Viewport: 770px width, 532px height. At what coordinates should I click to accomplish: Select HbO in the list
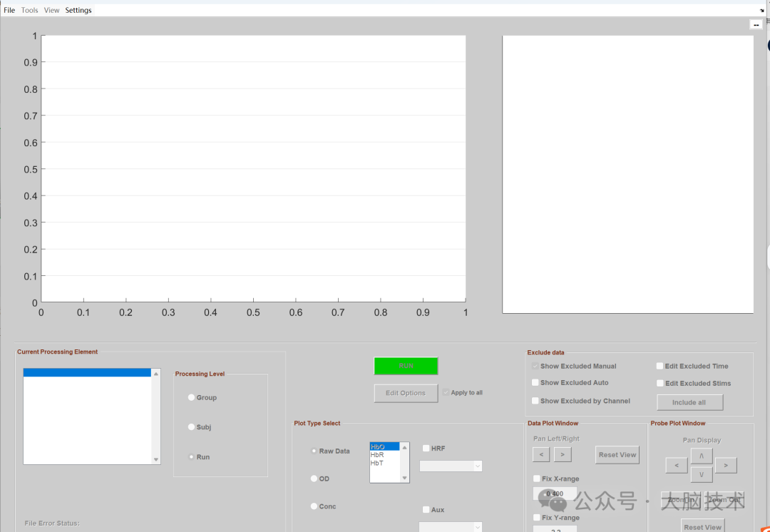[x=385, y=446]
